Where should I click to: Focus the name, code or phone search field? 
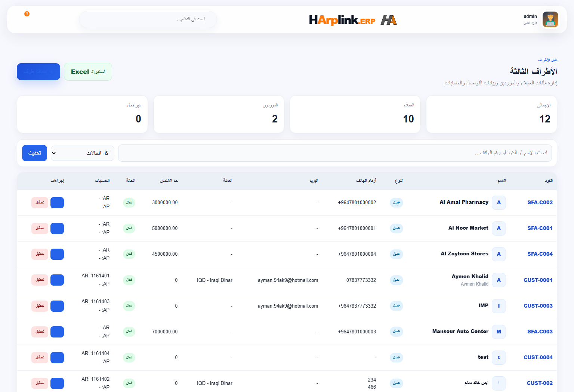[335, 153]
